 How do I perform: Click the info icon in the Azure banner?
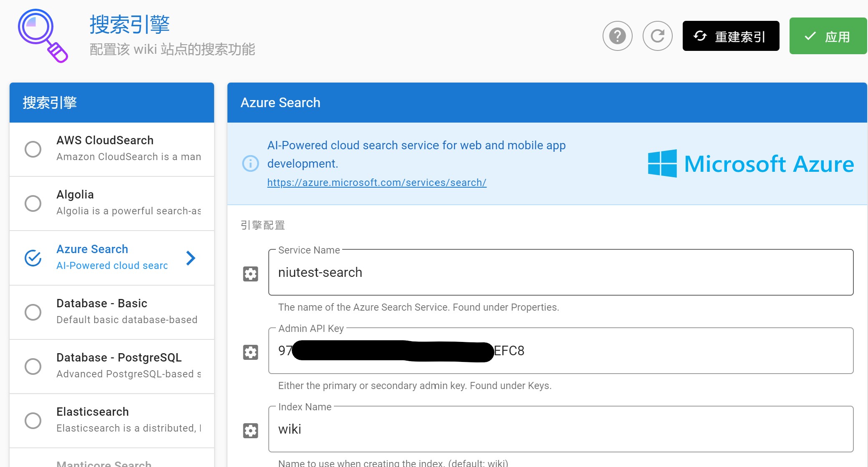tap(250, 163)
